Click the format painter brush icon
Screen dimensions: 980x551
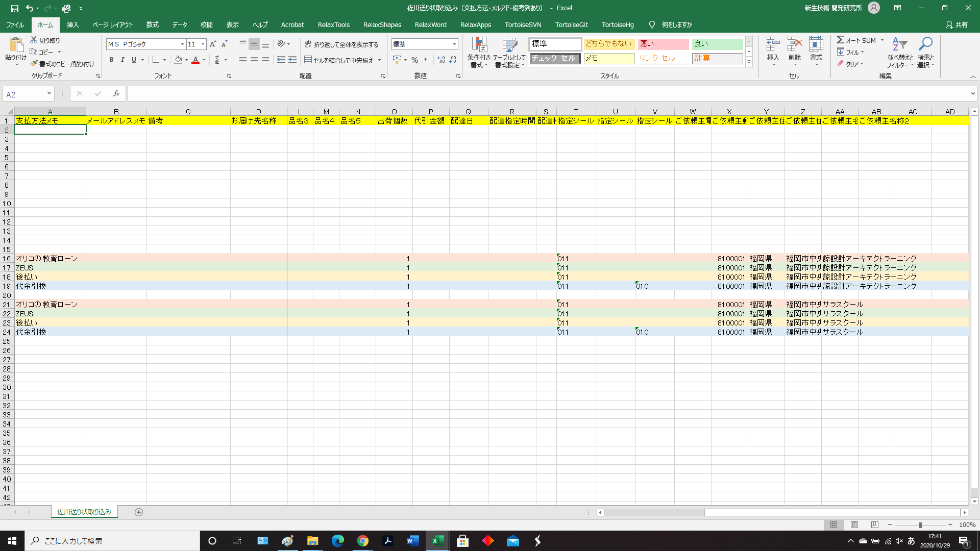(x=34, y=64)
